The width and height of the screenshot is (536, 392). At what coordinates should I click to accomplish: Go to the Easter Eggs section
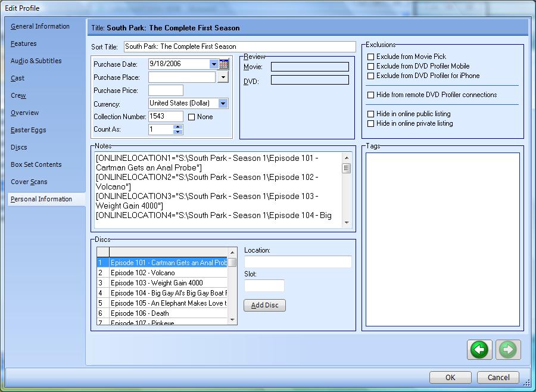point(28,130)
